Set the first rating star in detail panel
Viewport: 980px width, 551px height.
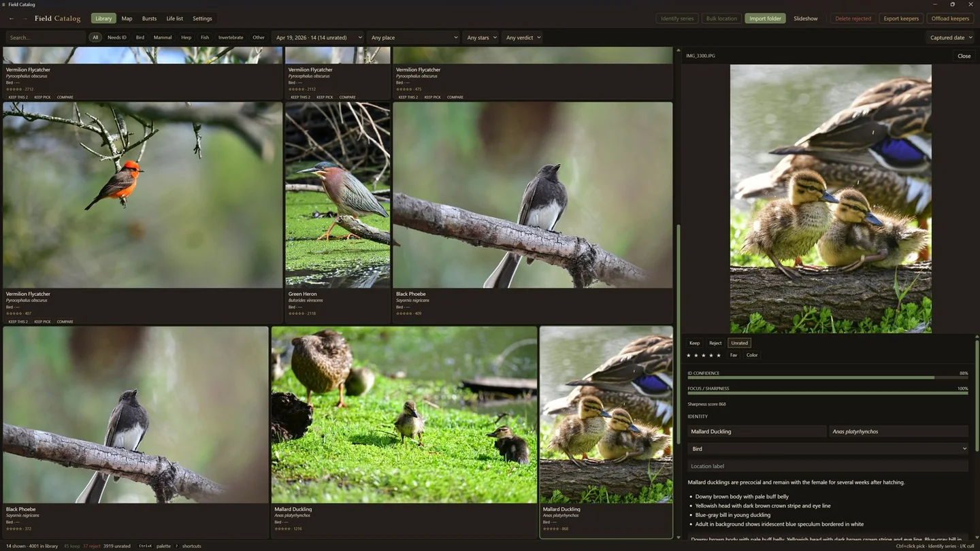pos(689,355)
